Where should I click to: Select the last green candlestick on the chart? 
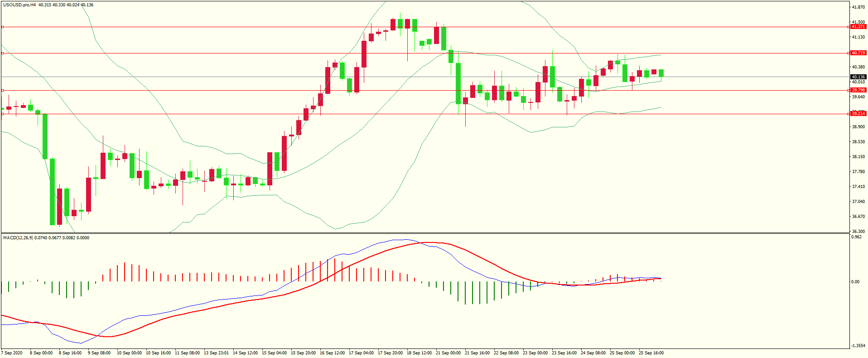click(x=661, y=73)
